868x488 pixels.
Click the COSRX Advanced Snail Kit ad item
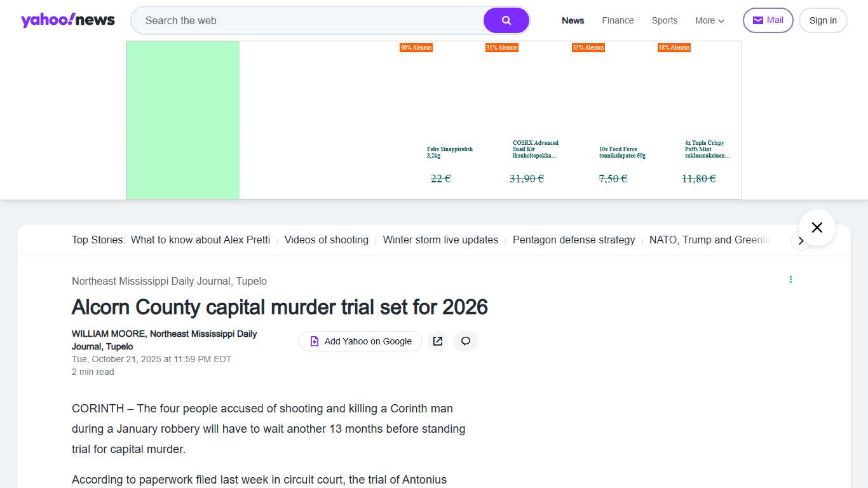[x=535, y=149]
